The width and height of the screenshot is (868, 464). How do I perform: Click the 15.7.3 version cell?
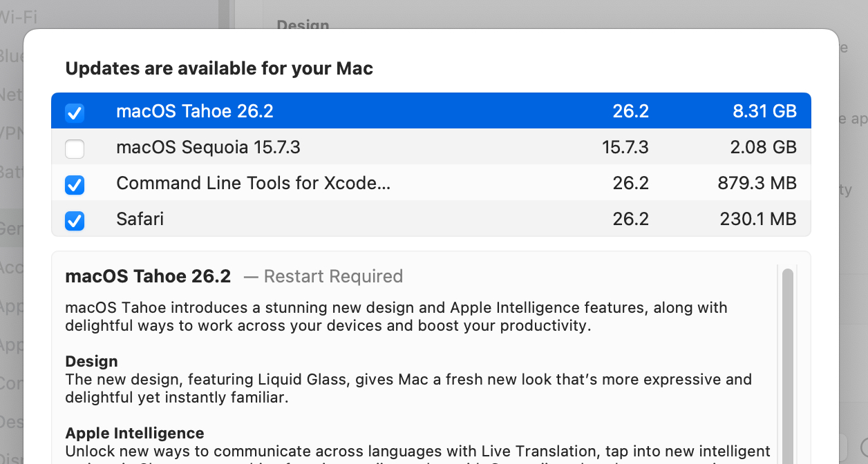point(625,147)
